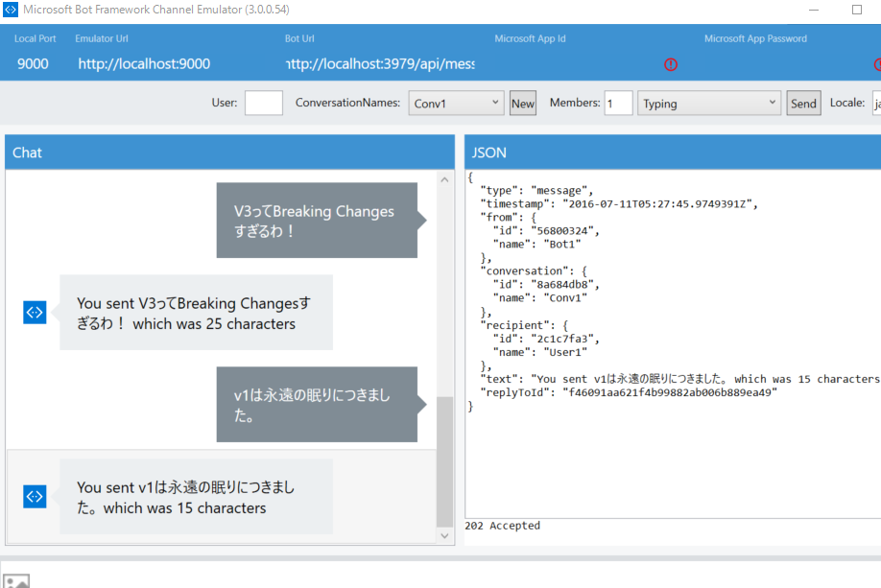Screen dimensions: 881x588
Task: Maximize the emulator window
Action: point(857,10)
